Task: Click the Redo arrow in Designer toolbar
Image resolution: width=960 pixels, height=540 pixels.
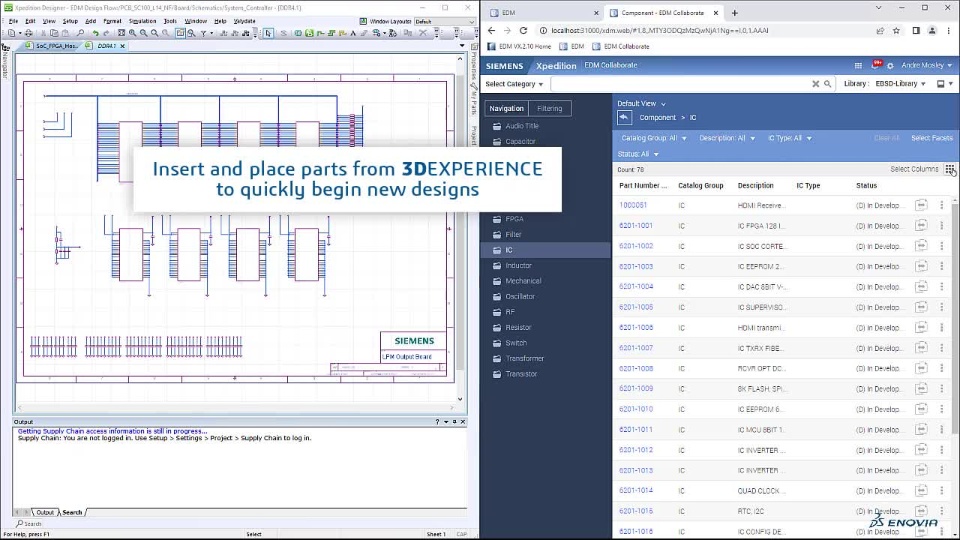Action: [106, 33]
